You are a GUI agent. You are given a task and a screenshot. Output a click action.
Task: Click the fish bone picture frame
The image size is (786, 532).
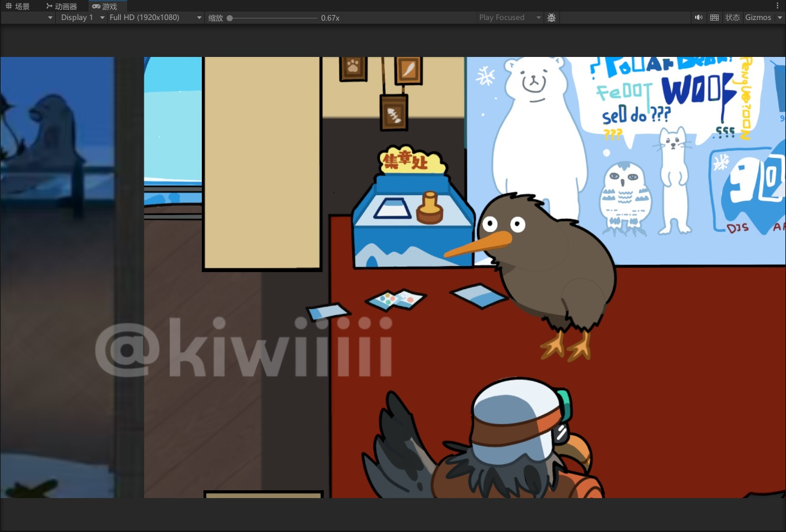coord(394,113)
